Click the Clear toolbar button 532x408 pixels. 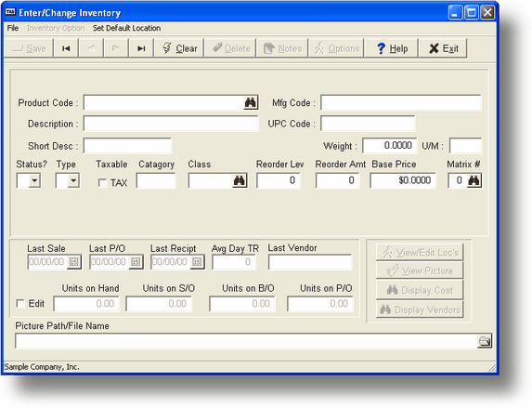[179, 48]
